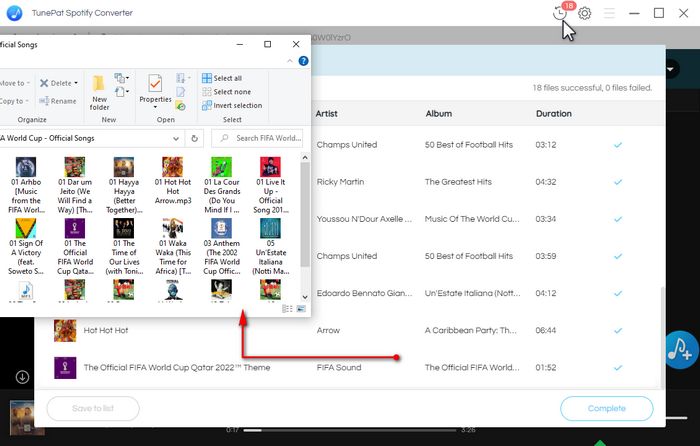Click the Duration column header

point(554,114)
